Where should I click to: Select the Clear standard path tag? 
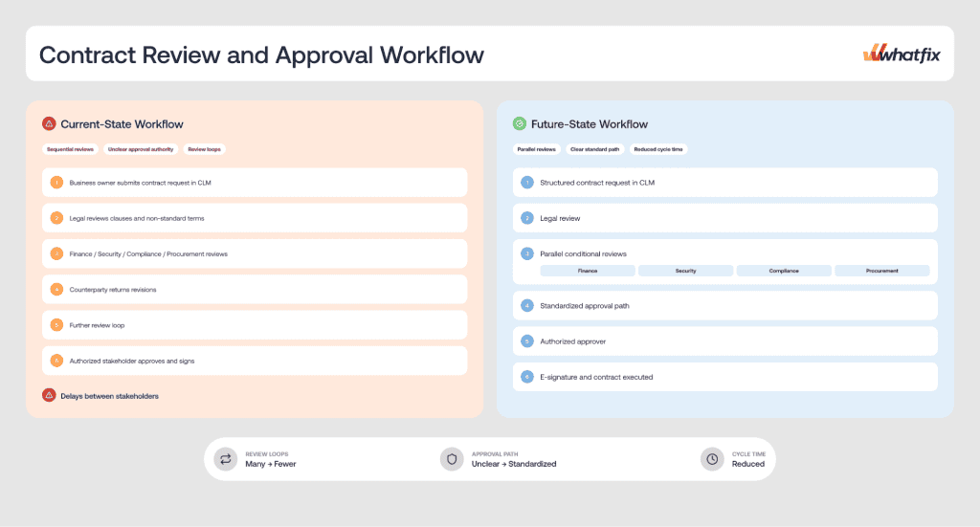pyautogui.click(x=595, y=149)
